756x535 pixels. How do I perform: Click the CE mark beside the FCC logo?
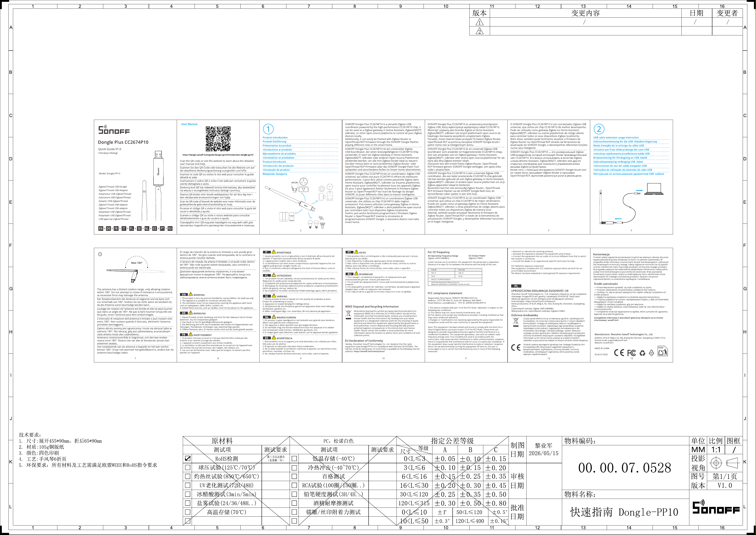pyautogui.click(x=619, y=353)
